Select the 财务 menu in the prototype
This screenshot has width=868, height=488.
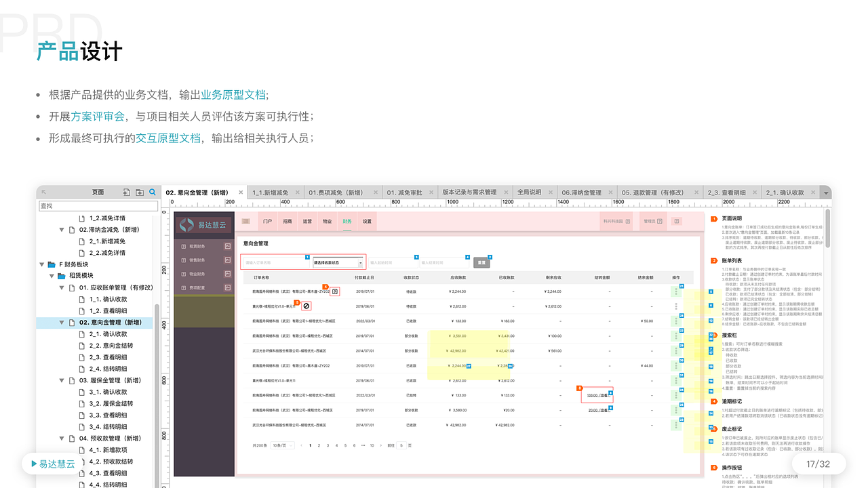[x=347, y=221]
